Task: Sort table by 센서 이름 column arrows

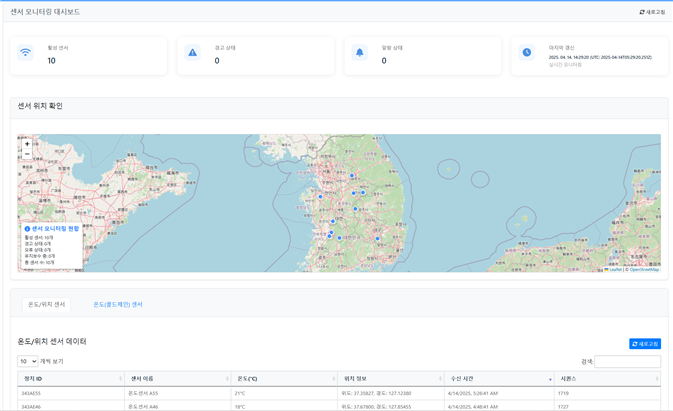Action: [227, 379]
